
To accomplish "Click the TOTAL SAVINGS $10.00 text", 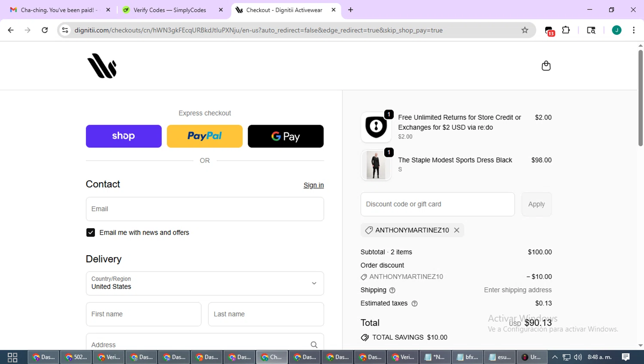I will [410, 337].
